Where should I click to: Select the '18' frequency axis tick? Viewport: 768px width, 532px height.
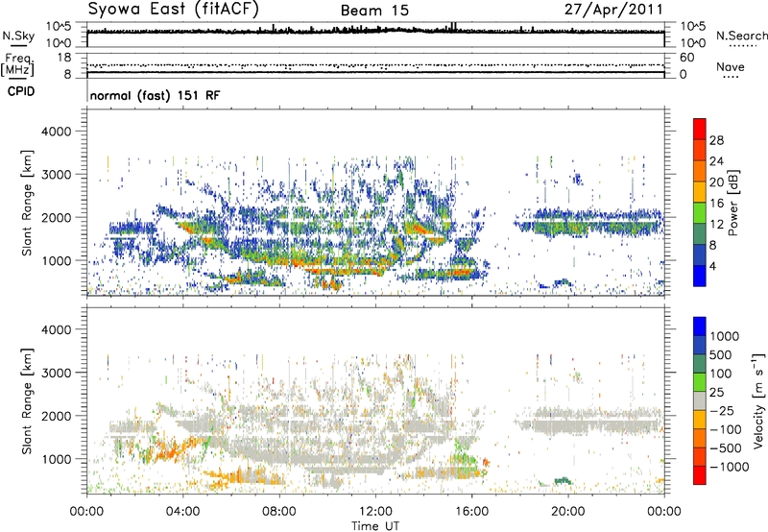coord(63,58)
